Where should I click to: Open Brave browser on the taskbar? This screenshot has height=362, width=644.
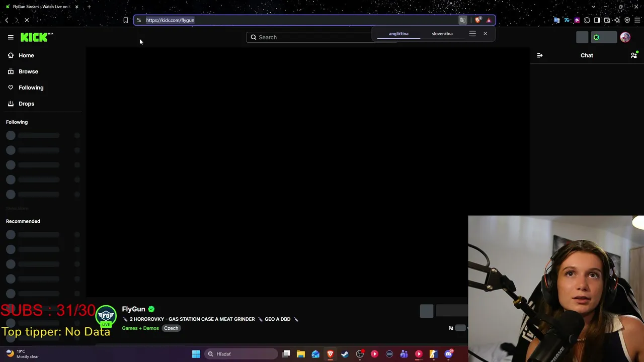pyautogui.click(x=331, y=354)
